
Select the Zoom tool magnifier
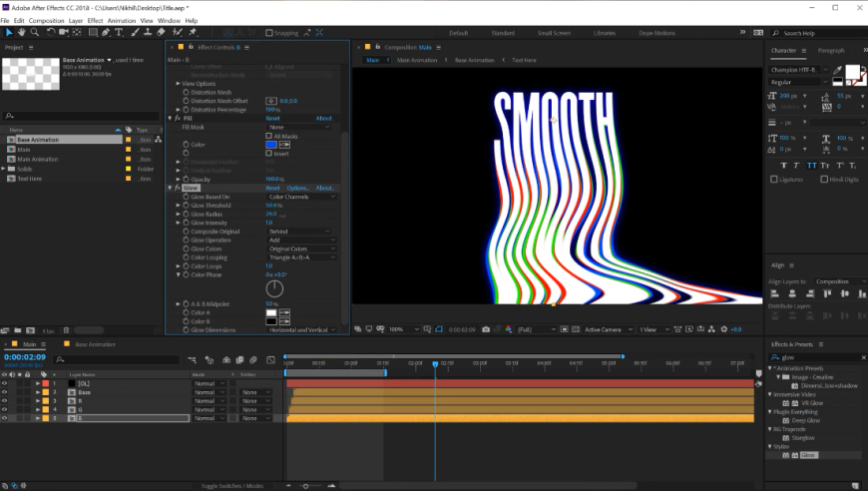point(36,32)
